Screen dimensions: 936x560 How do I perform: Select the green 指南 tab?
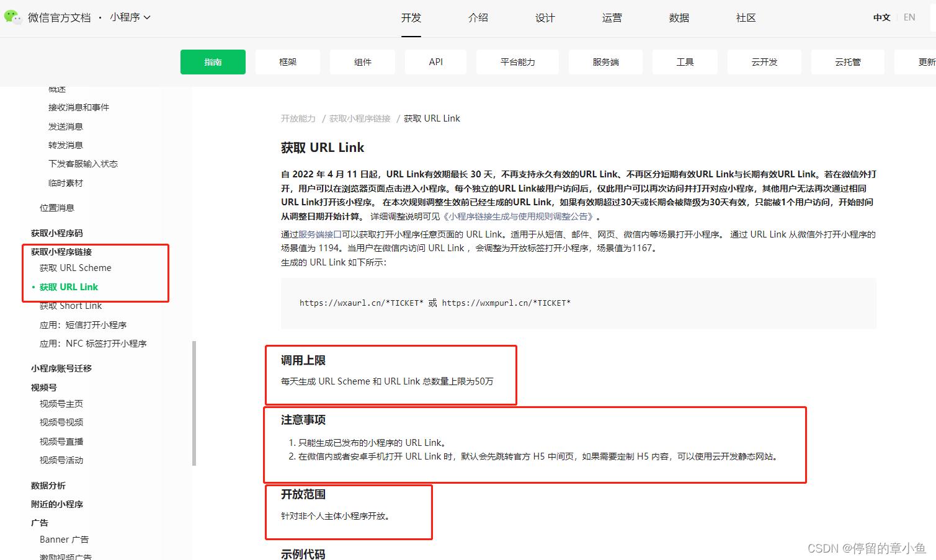[x=213, y=62]
